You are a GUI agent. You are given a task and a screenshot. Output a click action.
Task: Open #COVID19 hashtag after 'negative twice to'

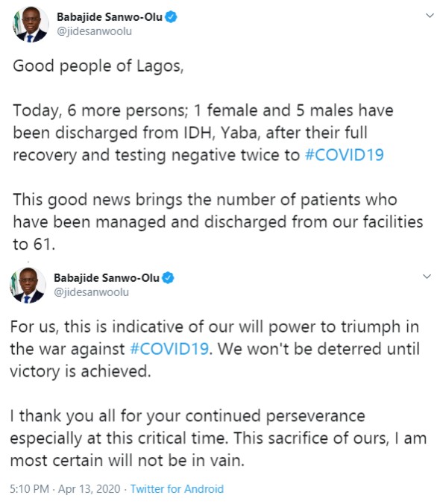(x=345, y=155)
